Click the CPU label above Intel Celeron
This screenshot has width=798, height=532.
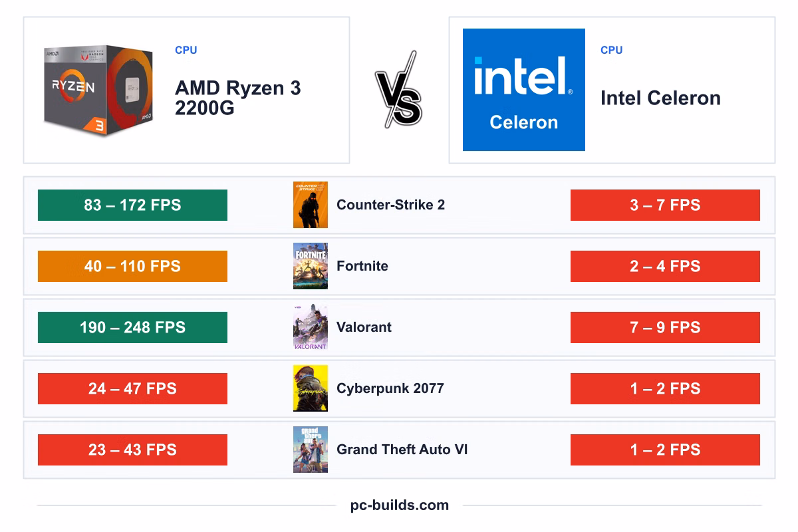tap(611, 50)
